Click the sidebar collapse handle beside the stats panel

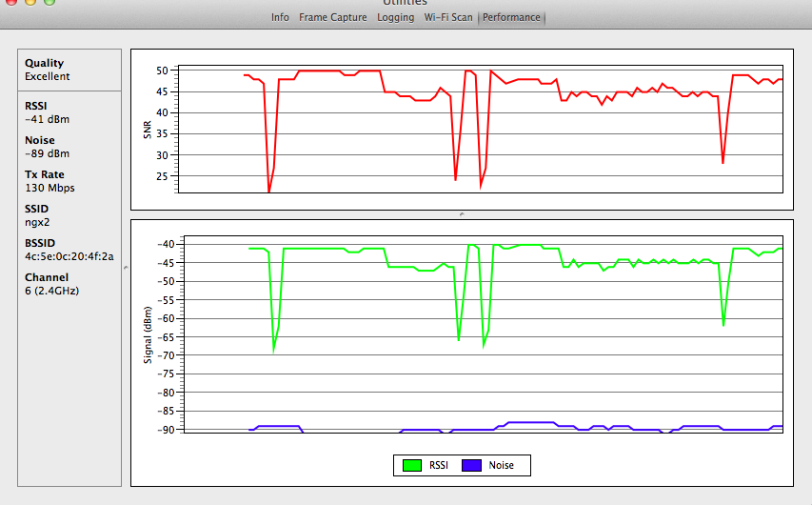(x=126, y=268)
